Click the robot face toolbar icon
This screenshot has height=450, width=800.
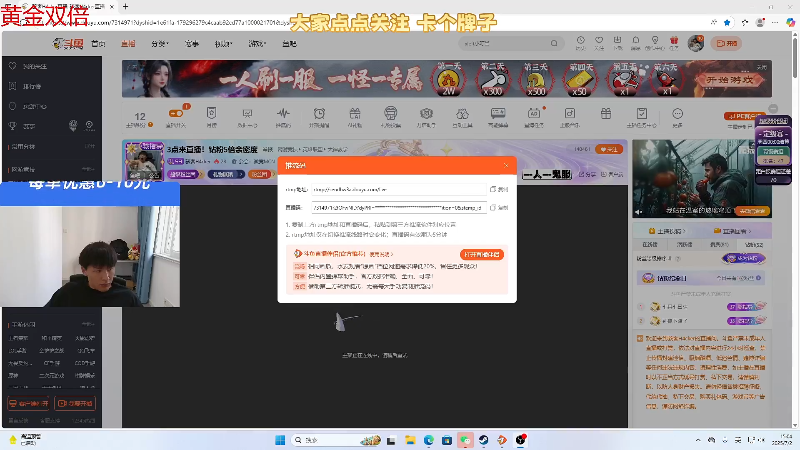click(x=390, y=113)
